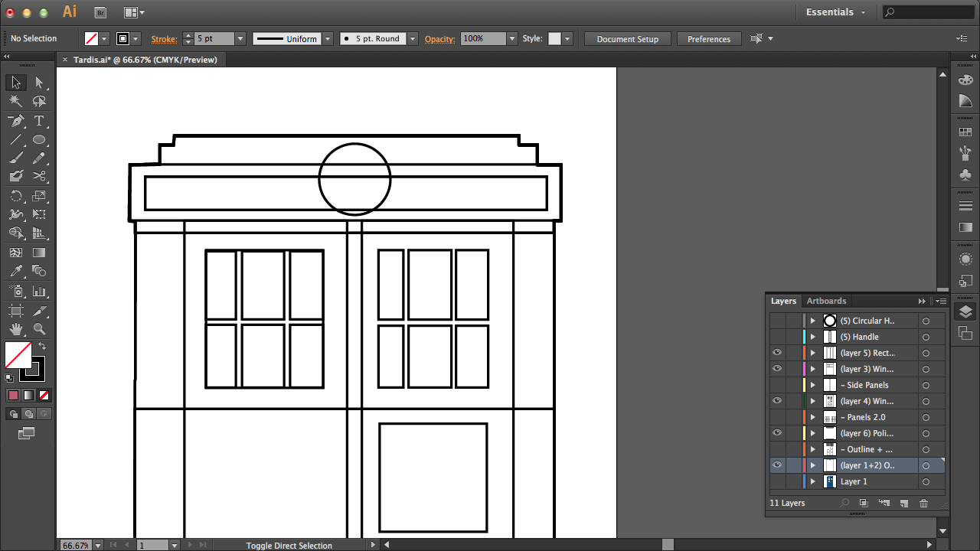Switch to the Artboards tab

click(x=826, y=301)
